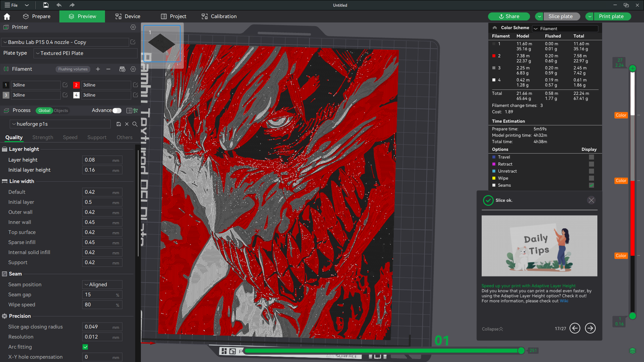Click the plus icon atop layer slider
Viewport: 644px width, 362px height.
pos(633,68)
